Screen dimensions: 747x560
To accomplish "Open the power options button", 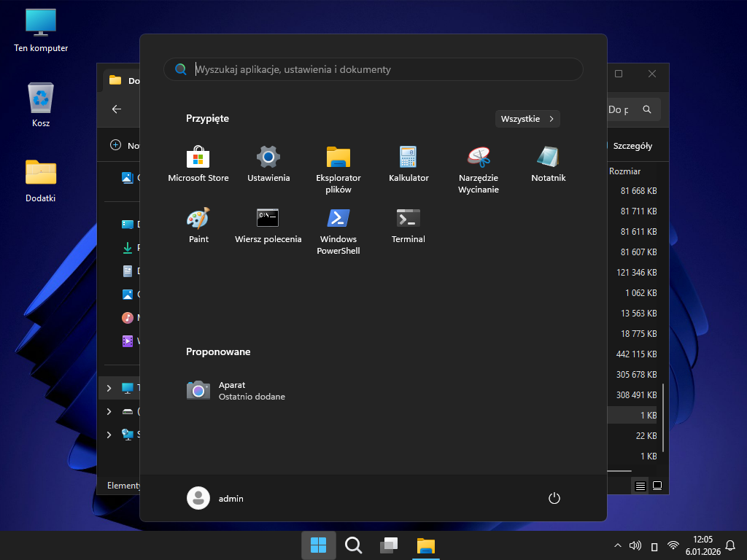I will point(554,498).
